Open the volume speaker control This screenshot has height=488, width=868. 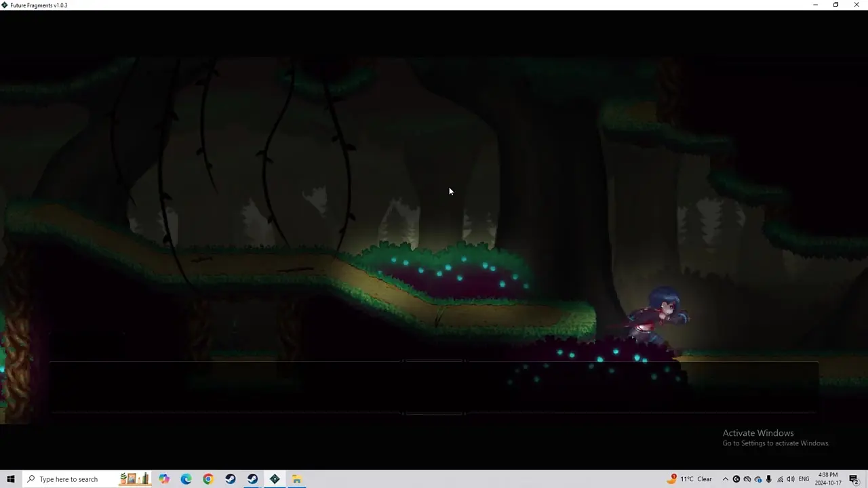790,479
